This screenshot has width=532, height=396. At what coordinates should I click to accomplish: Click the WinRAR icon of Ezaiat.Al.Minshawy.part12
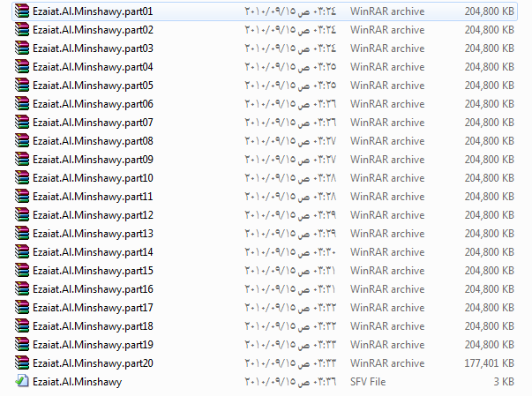(x=22, y=215)
